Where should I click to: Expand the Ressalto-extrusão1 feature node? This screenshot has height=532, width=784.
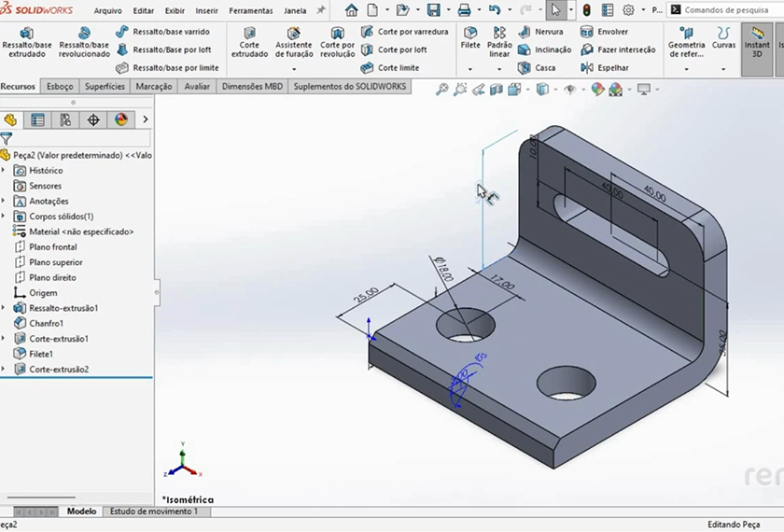point(4,308)
